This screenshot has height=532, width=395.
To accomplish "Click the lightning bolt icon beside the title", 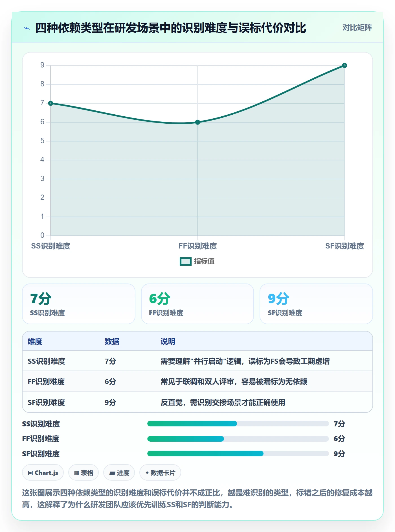I will click(x=27, y=28).
